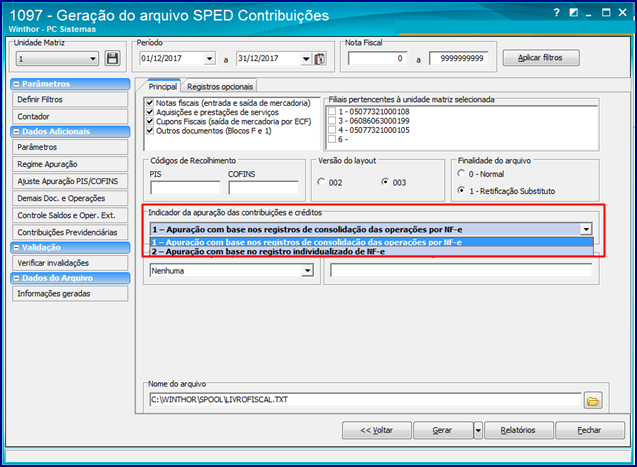The width and height of the screenshot is (637, 467).
Task: Check filial 3 - 06086063000199
Action: (x=332, y=121)
